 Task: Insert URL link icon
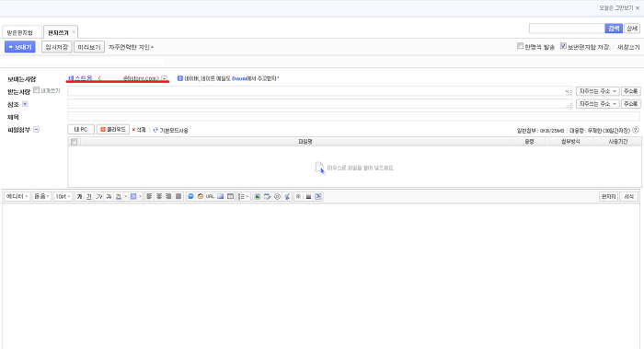click(x=211, y=197)
